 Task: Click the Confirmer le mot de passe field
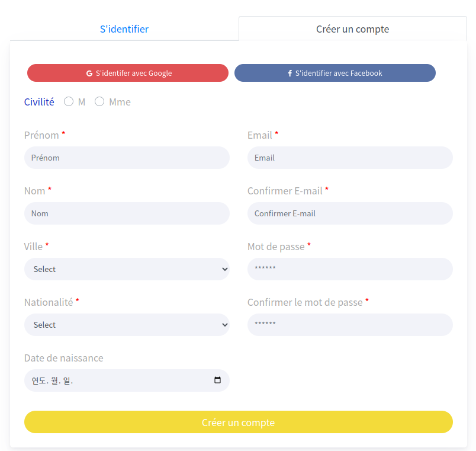(x=350, y=325)
